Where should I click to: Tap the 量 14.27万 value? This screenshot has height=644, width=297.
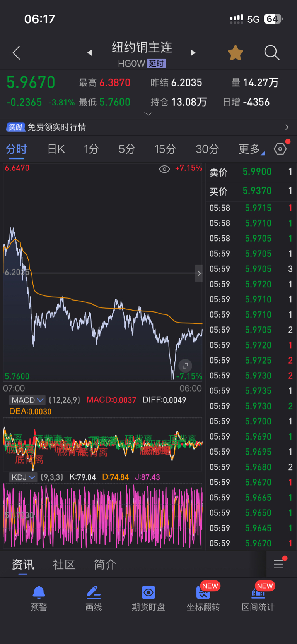tap(255, 82)
